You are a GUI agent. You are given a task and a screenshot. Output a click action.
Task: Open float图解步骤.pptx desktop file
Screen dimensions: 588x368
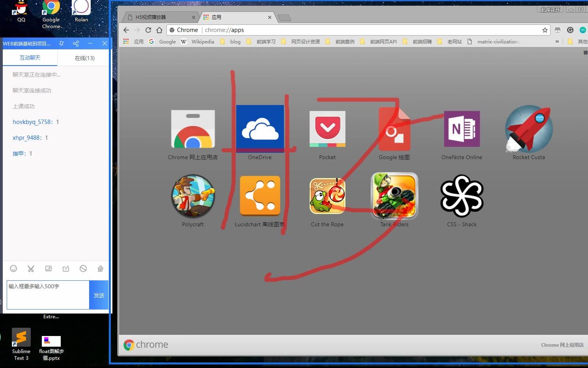(51, 348)
